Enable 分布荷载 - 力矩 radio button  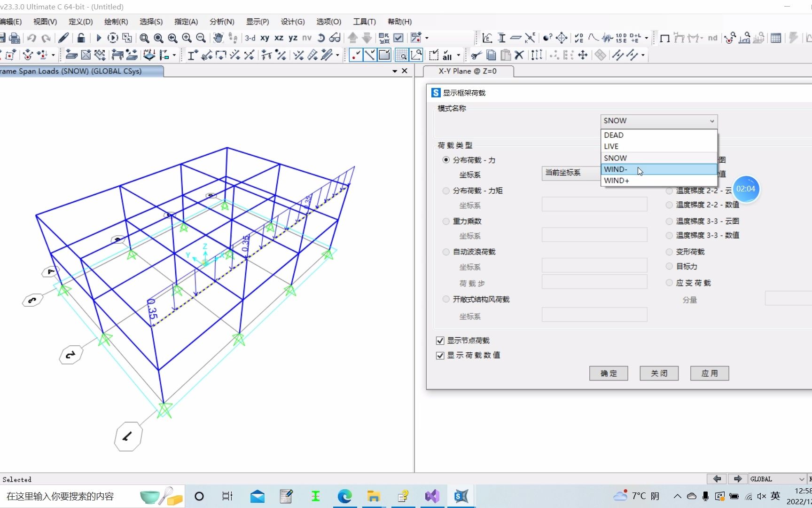(445, 190)
